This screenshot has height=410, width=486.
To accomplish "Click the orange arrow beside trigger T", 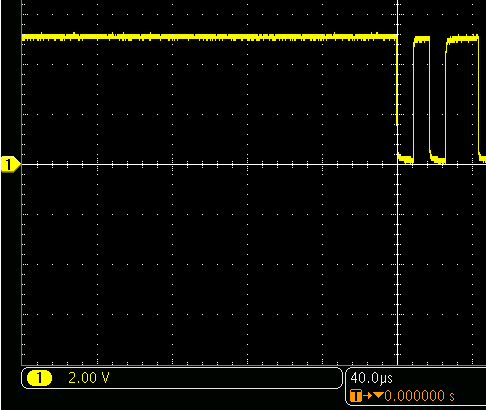I will tap(367, 396).
